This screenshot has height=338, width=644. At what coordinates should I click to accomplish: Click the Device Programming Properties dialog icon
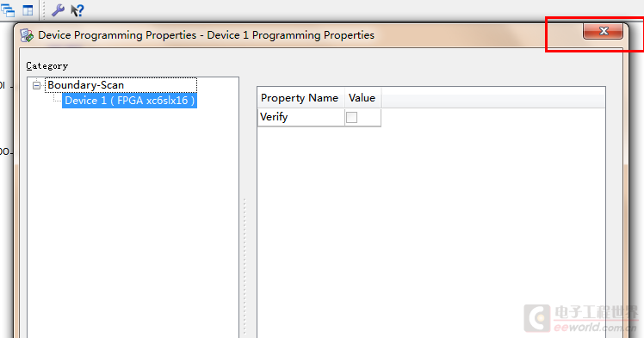coord(27,35)
